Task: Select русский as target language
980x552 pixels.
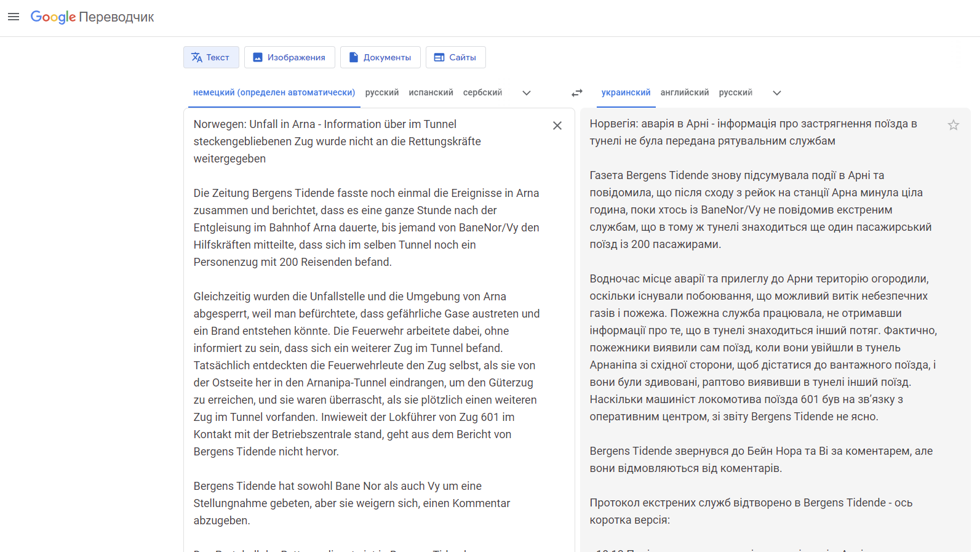Action: 736,93
